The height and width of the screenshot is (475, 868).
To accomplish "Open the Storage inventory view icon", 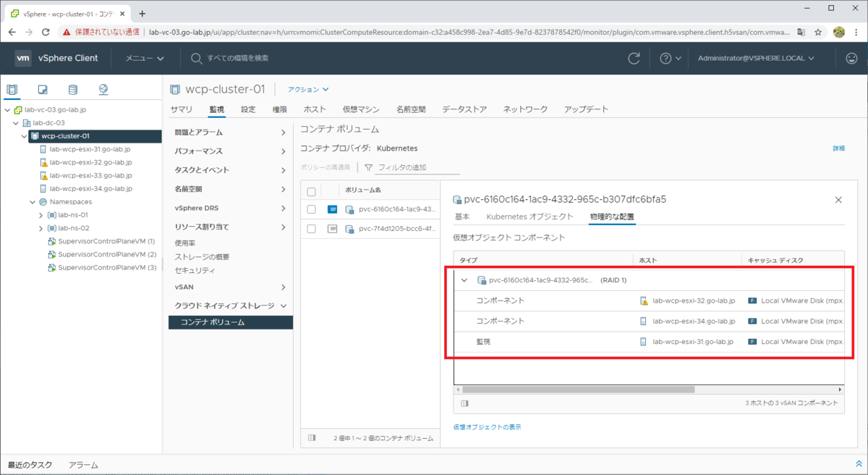I will [72, 90].
